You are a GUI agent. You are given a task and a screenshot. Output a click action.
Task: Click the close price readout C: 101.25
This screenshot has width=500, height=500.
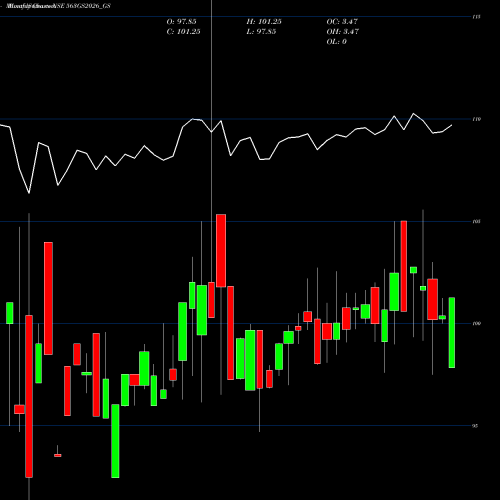click(x=183, y=32)
